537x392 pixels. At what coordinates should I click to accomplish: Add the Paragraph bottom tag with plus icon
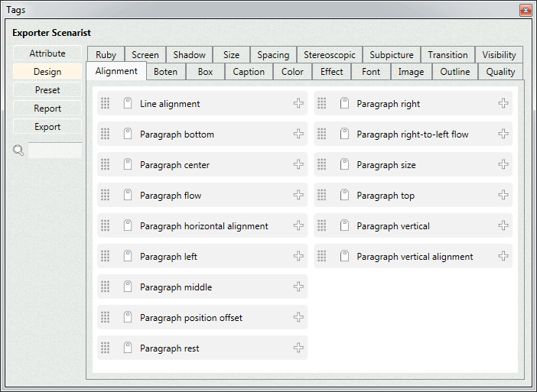[298, 134]
